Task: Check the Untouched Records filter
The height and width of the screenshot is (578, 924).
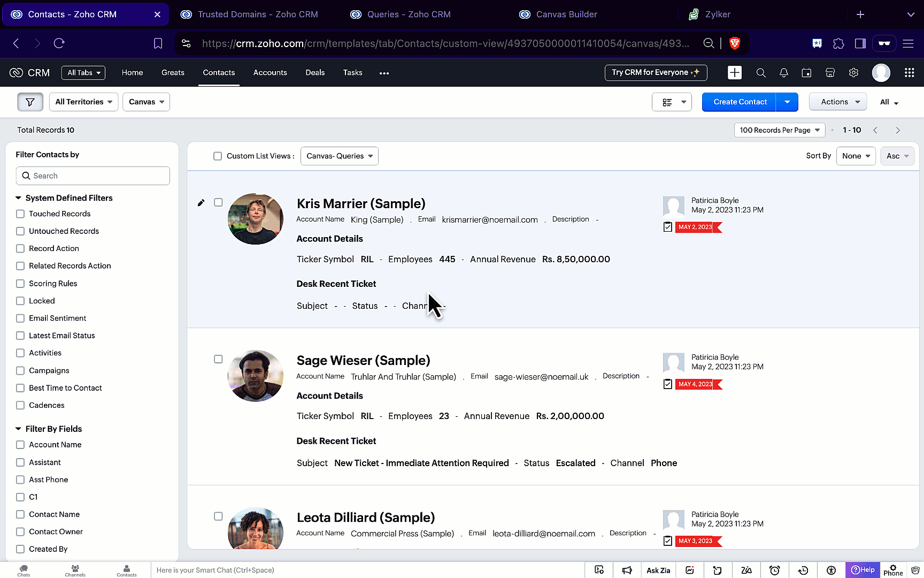Action: [20, 231]
